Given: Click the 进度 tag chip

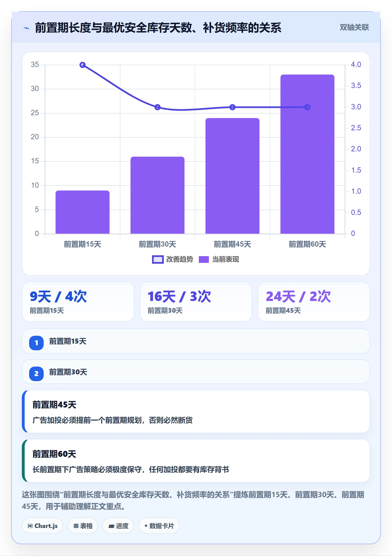Looking at the screenshot, I should pos(118,526).
